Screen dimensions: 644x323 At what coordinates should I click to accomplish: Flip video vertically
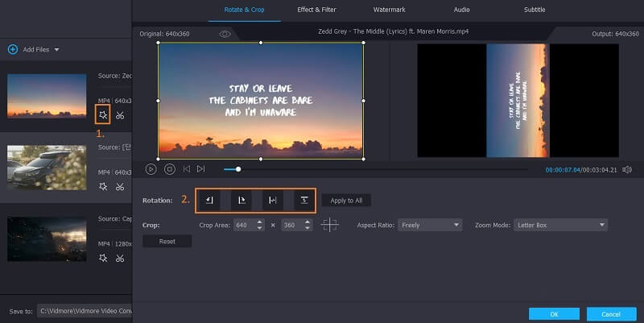[303, 200]
